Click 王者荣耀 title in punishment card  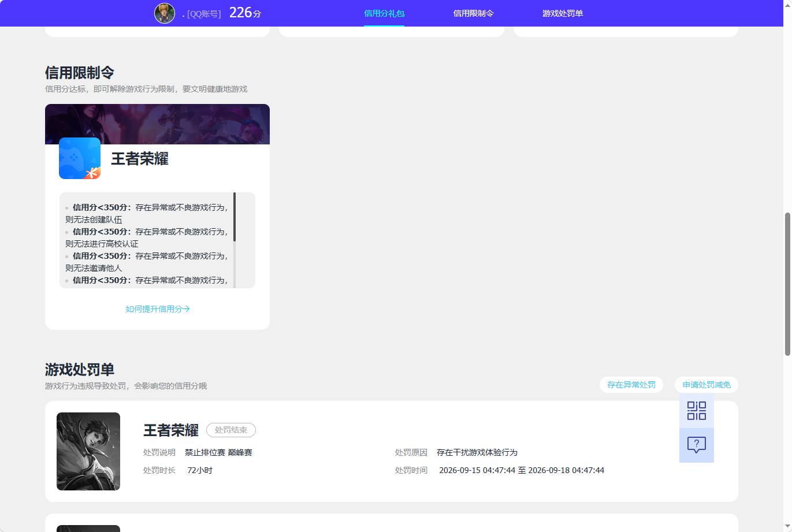(x=171, y=430)
